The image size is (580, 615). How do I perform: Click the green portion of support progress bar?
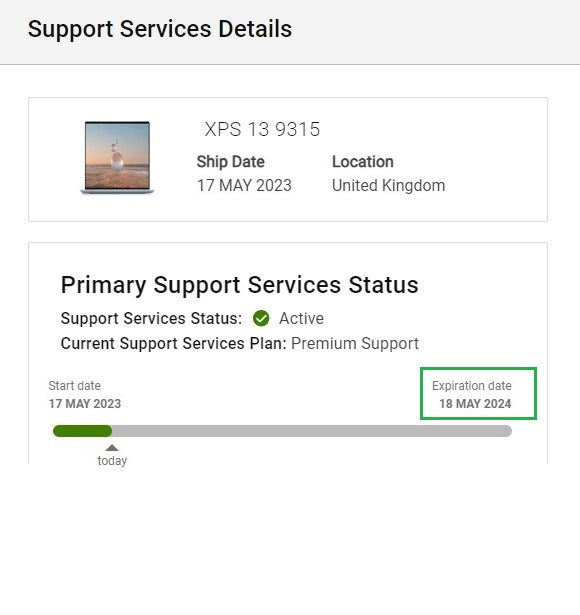82,431
